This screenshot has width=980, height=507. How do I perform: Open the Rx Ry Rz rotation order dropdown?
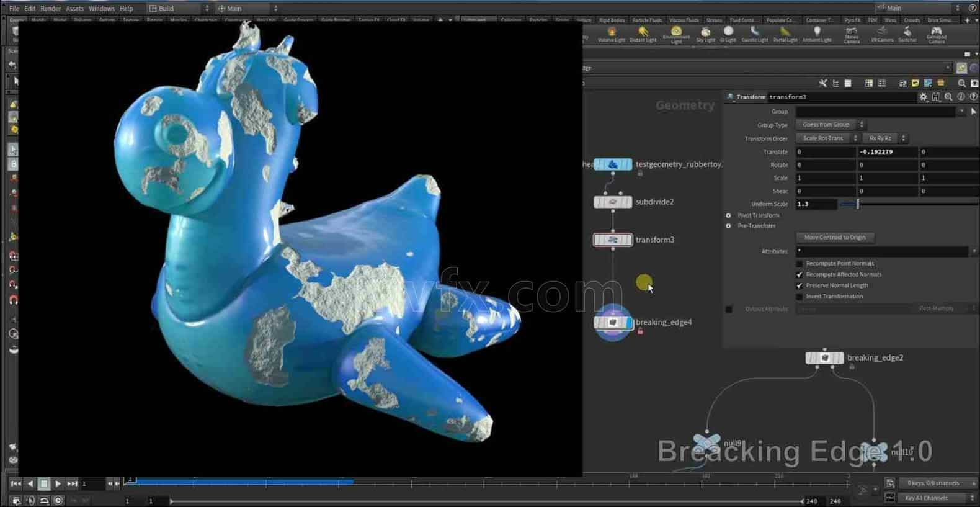pos(884,138)
